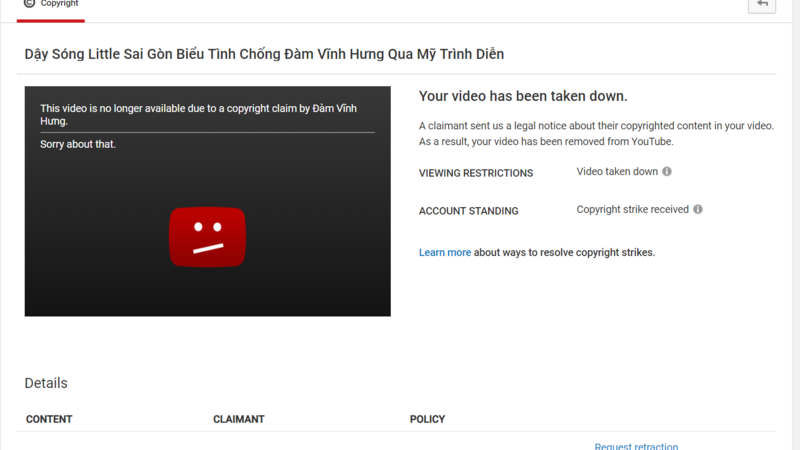The image size is (800, 450).
Task: Click the video title Dậy Sóng Little Sai Gòn
Action: [264, 54]
